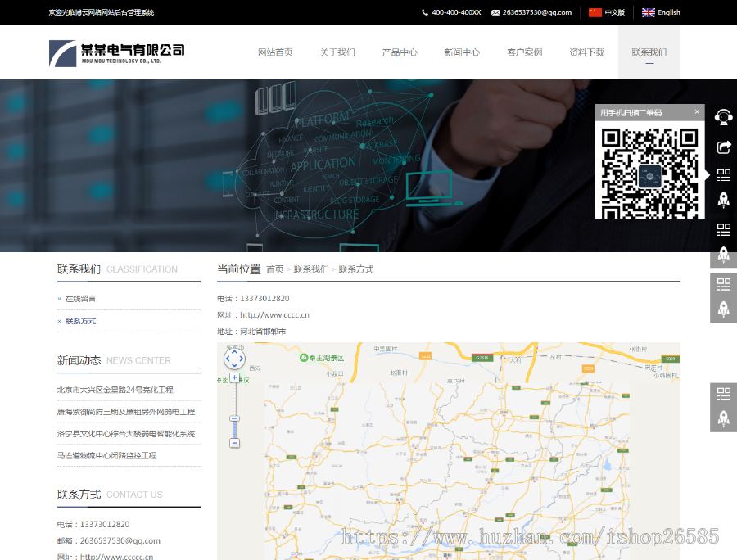Screen dimensions: 737x560
Task: Click the grayed rocket icon lower right
Action: pyautogui.click(x=724, y=418)
